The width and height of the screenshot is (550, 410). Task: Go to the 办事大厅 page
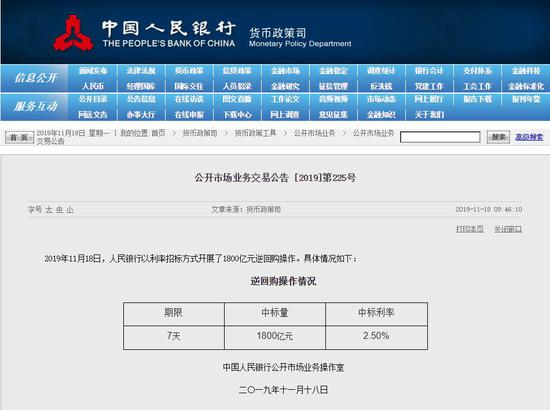(x=141, y=115)
